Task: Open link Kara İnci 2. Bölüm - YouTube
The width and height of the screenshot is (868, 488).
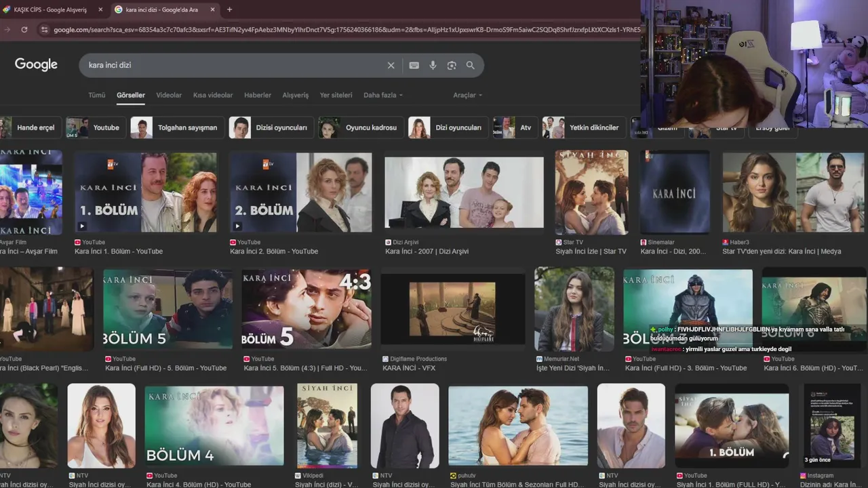Action: pyautogui.click(x=274, y=251)
